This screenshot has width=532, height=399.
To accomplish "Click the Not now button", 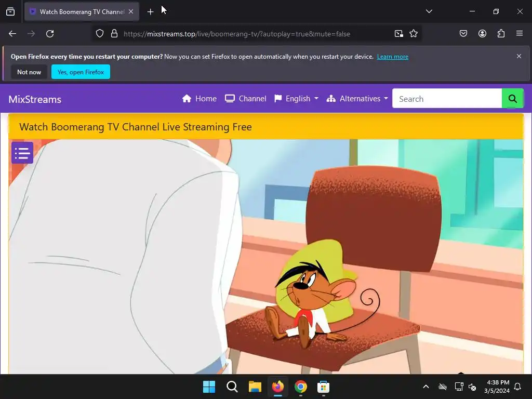I will pyautogui.click(x=29, y=72).
